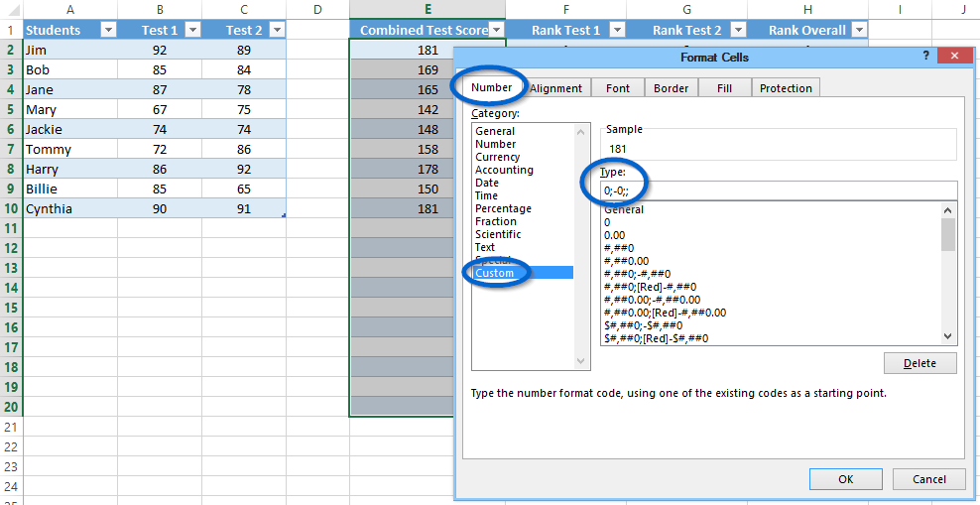The width and height of the screenshot is (980, 505).
Task: Switch to the Alignment tab
Action: [555, 88]
